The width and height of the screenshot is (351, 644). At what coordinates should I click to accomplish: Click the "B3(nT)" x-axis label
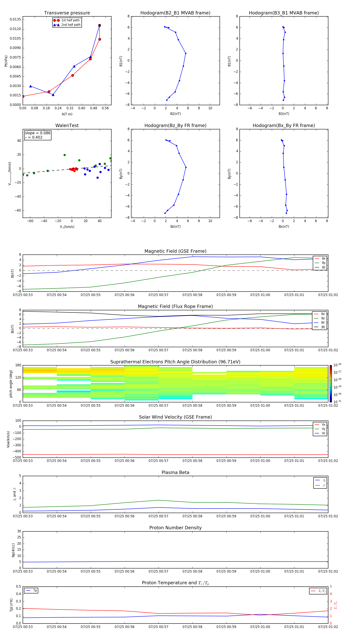(284, 114)
